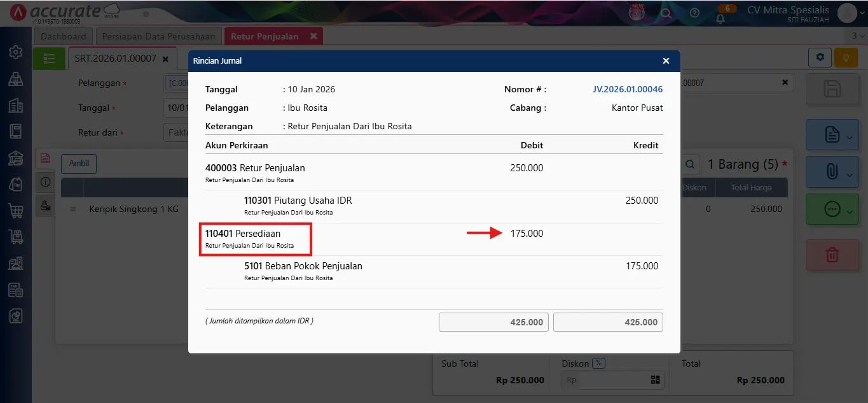
Task: Open the user profile avatar menu
Action: click(847, 13)
